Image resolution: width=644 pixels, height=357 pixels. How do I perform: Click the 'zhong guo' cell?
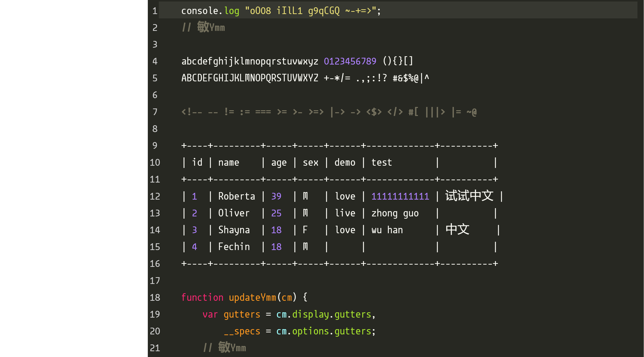pyautogui.click(x=395, y=213)
